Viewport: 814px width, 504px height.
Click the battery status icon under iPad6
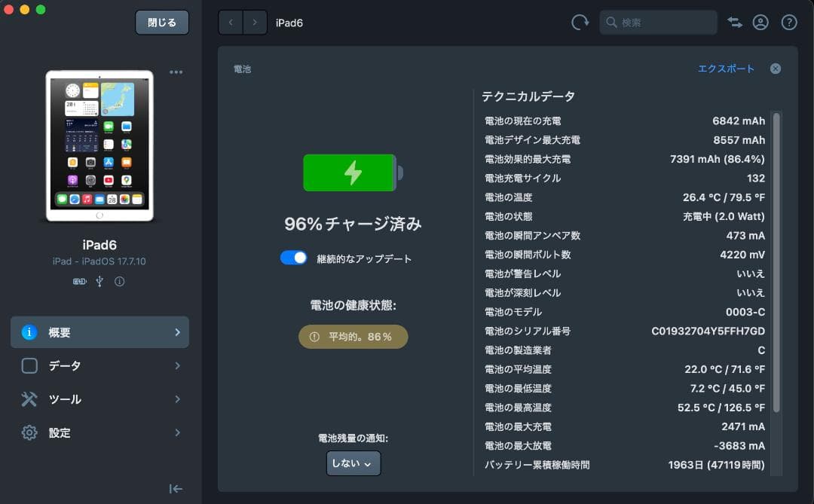coord(79,281)
